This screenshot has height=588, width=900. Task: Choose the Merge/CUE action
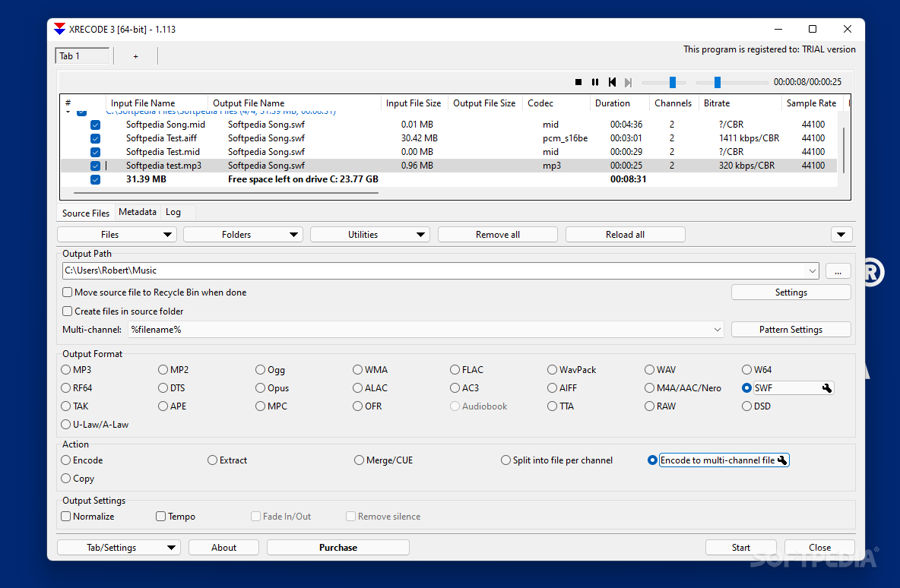360,460
